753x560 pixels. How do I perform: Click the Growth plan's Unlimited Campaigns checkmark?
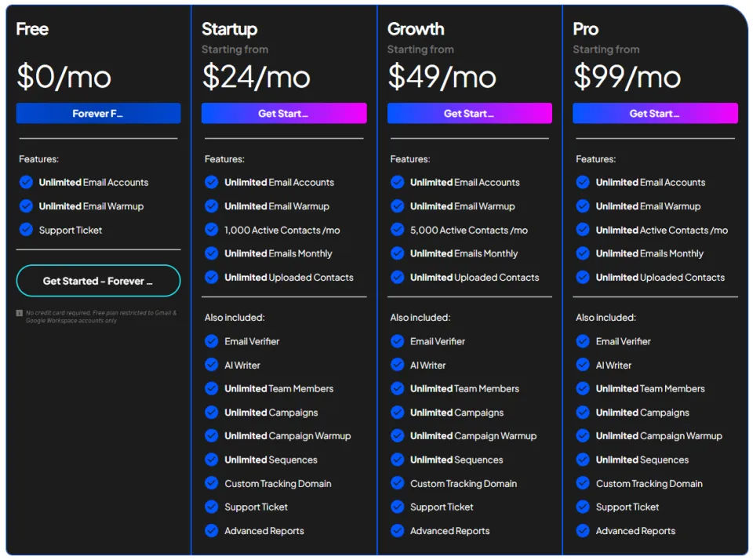[x=397, y=412]
